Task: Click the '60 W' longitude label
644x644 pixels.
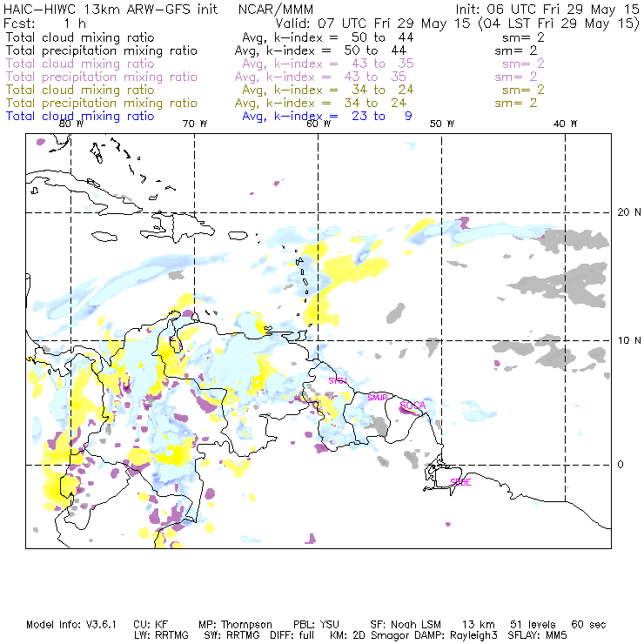Action: 319,124
